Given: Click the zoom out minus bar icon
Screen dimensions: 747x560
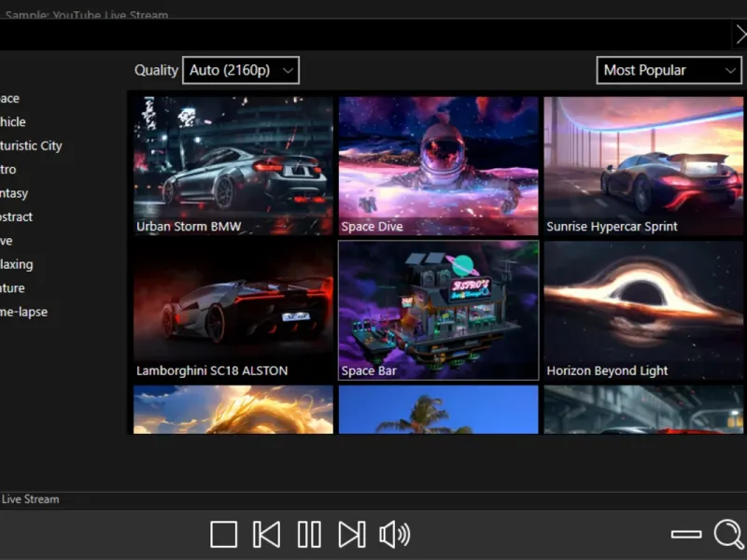Looking at the screenshot, I should (686, 534).
